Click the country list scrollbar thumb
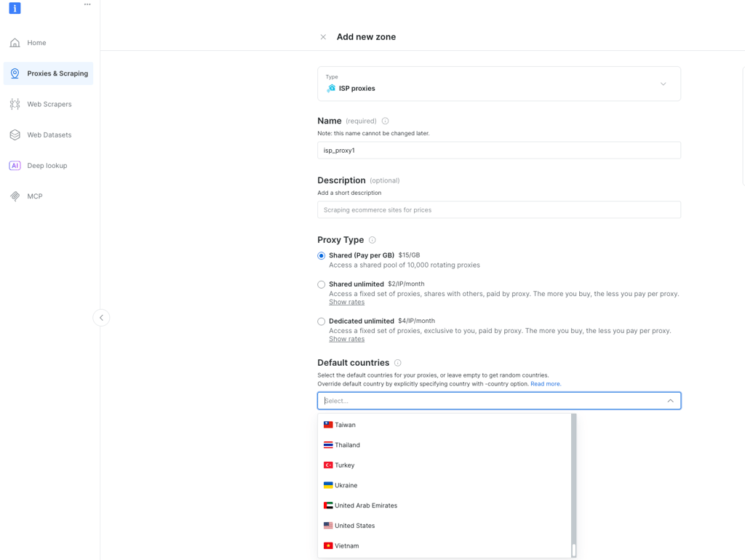Viewport: 745px width, 560px height. (x=574, y=550)
